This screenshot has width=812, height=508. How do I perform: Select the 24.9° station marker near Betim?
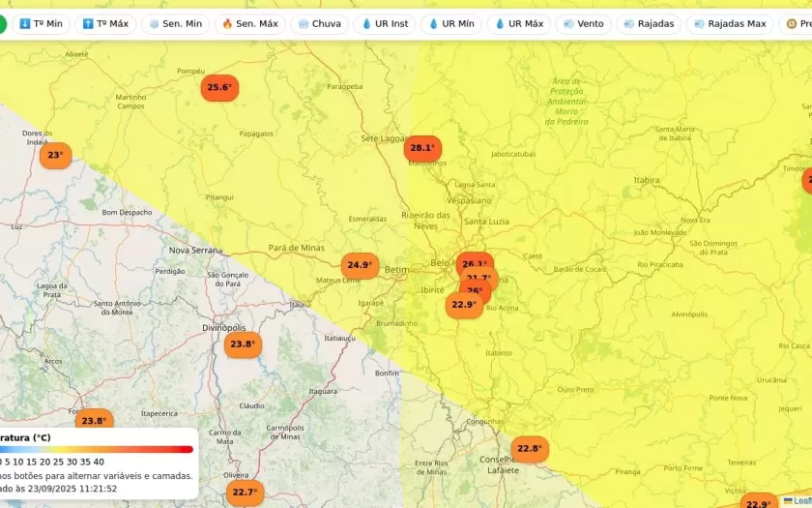coord(359,265)
